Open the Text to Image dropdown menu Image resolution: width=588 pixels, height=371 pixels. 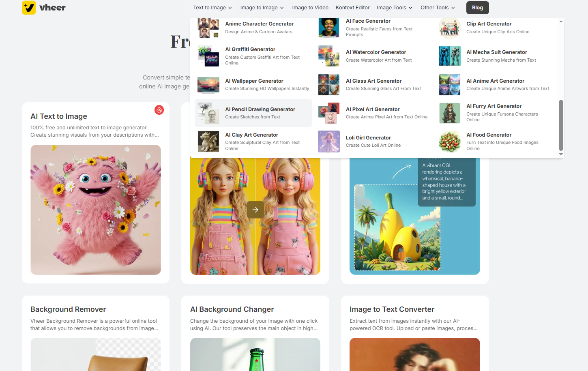click(x=212, y=8)
